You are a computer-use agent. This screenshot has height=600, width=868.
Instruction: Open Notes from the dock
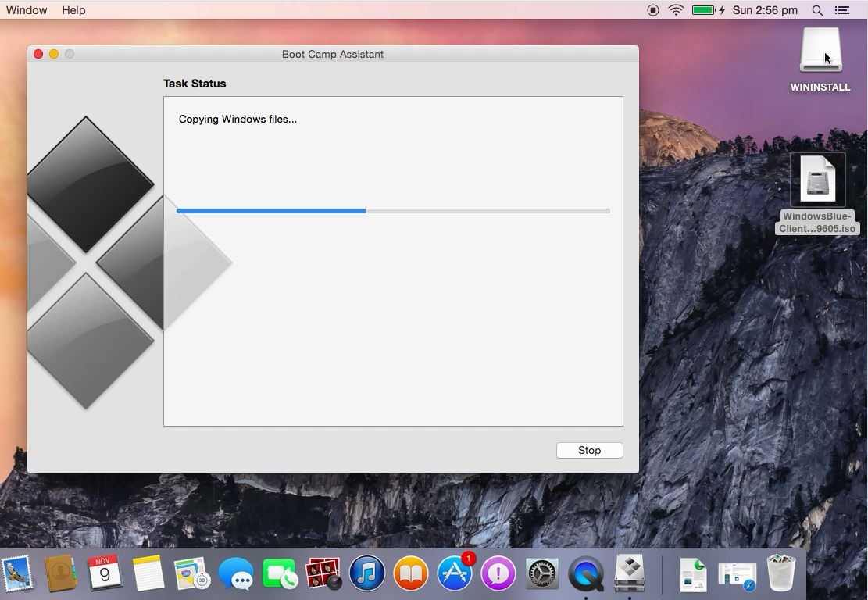(x=148, y=573)
